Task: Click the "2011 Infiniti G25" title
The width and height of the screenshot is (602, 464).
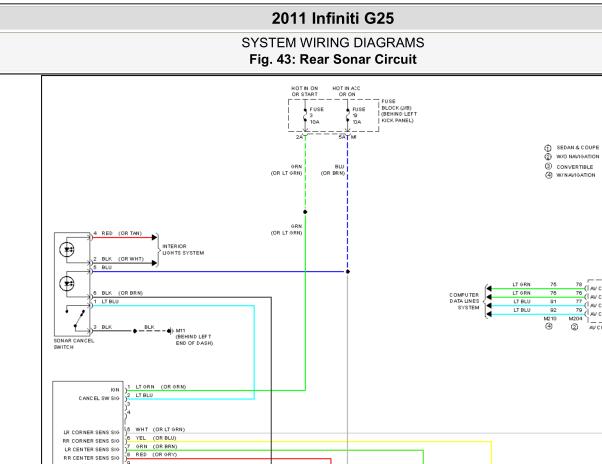Action: click(x=333, y=18)
